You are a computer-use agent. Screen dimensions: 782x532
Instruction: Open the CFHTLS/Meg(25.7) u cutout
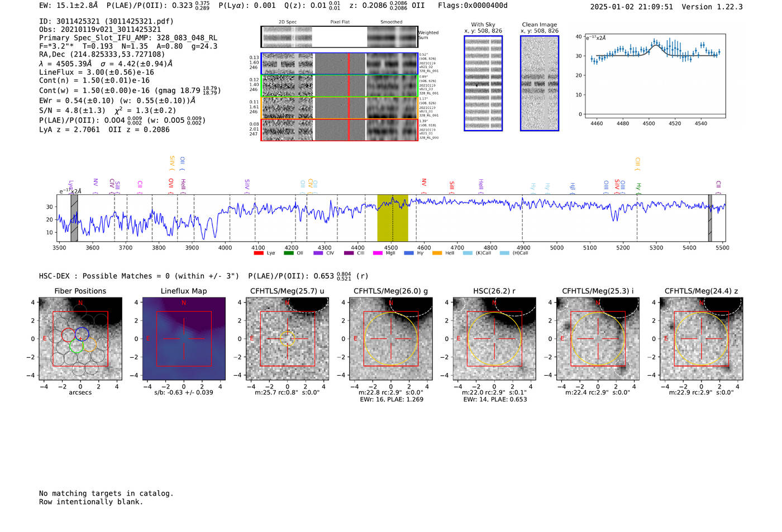click(x=287, y=339)
